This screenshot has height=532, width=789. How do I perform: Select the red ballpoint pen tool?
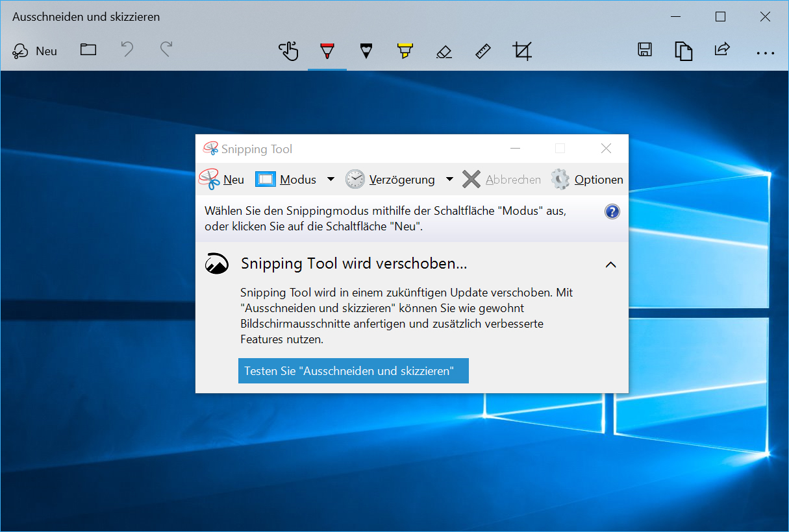click(327, 51)
